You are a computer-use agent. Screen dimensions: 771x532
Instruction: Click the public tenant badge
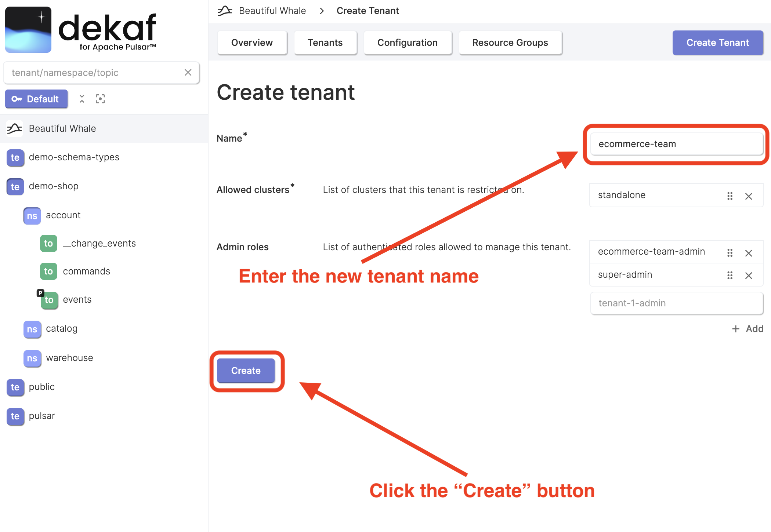coord(15,387)
